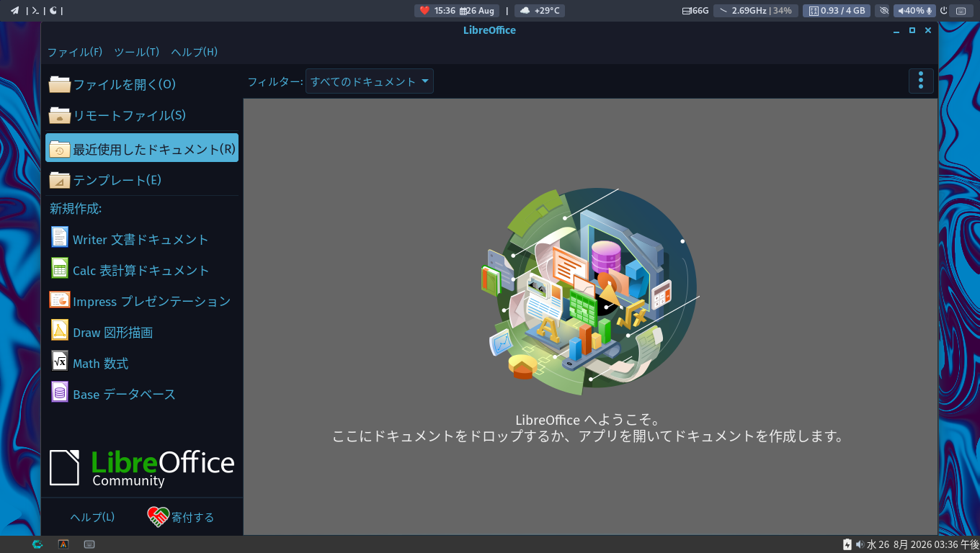980x553 pixels.
Task: Click the 66G disk indicator
Action: click(695, 11)
